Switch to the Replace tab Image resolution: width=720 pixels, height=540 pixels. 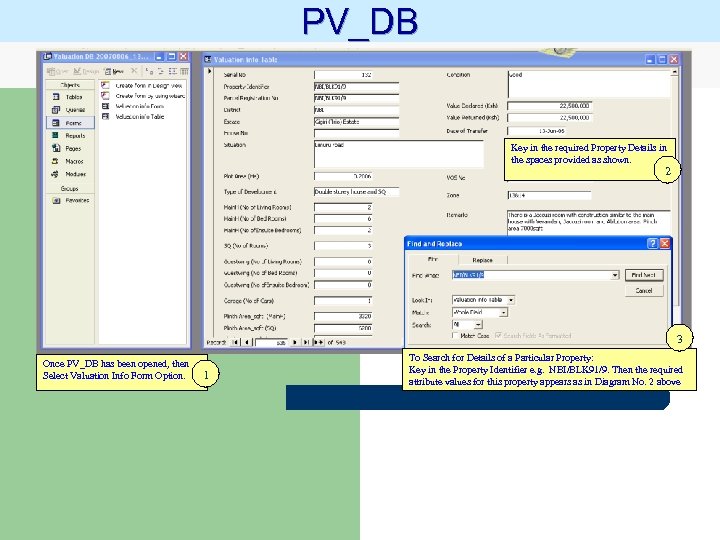[x=482, y=260]
